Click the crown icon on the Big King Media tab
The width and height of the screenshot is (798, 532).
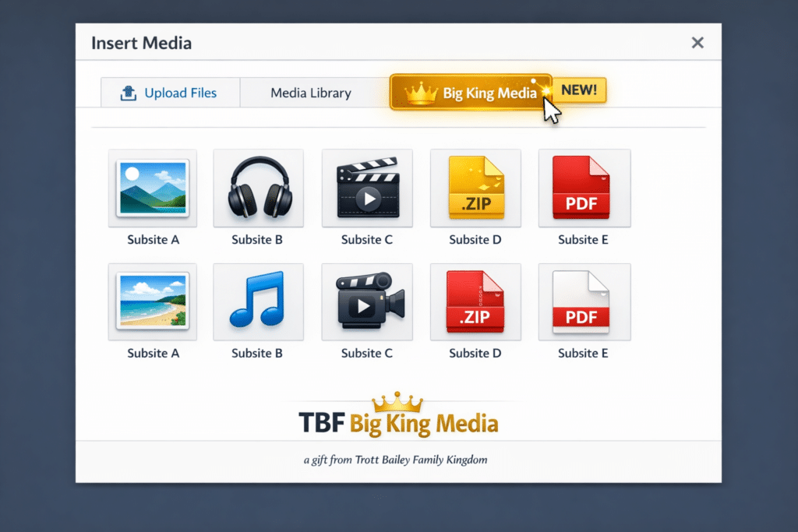point(421,93)
